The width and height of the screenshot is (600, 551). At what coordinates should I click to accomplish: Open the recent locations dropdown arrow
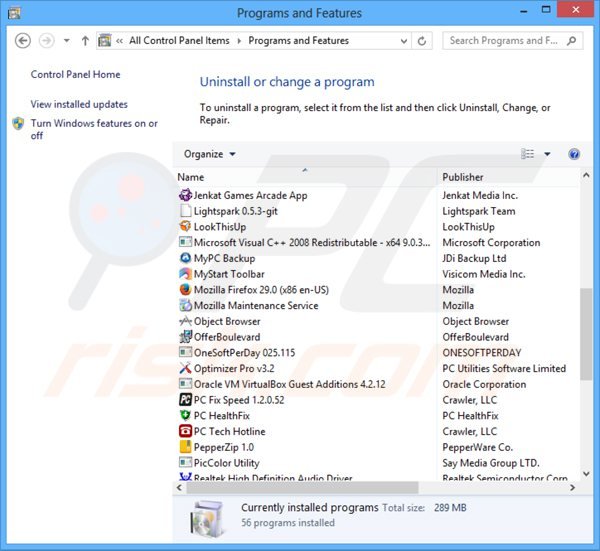(67, 41)
